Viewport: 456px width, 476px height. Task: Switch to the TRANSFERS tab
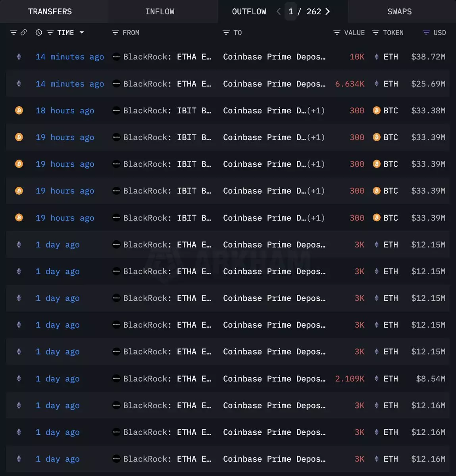50,12
